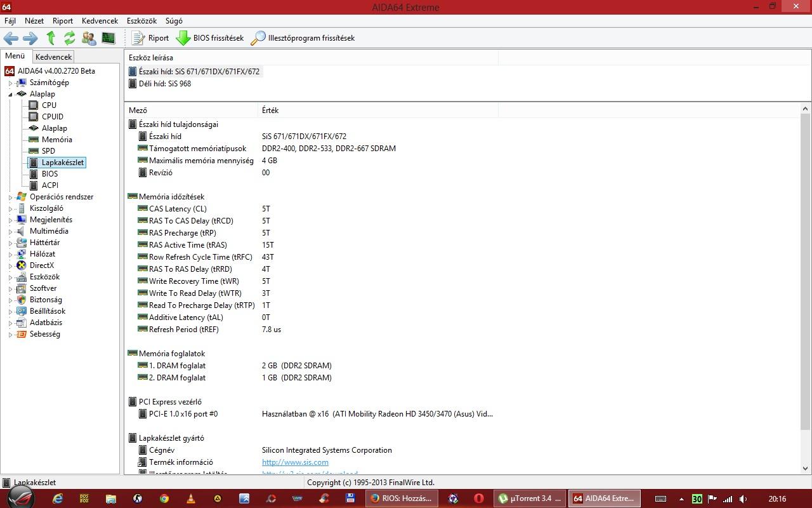Open the users icon in toolbar

click(89, 38)
